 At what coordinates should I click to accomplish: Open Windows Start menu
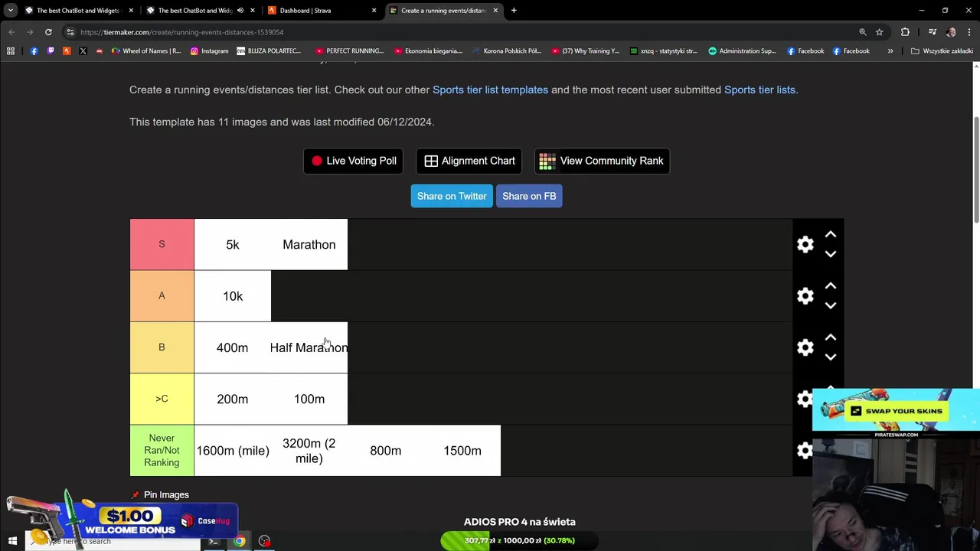coord(12,541)
